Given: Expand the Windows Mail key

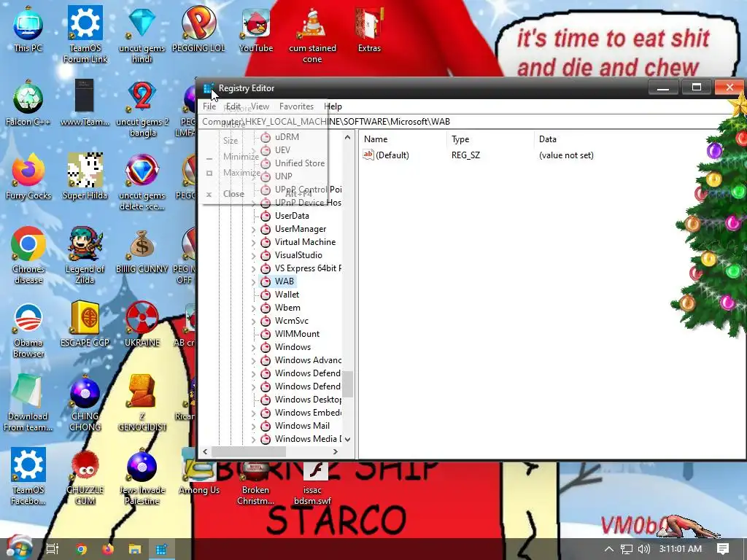Looking at the screenshot, I should click(x=253, y=426).
